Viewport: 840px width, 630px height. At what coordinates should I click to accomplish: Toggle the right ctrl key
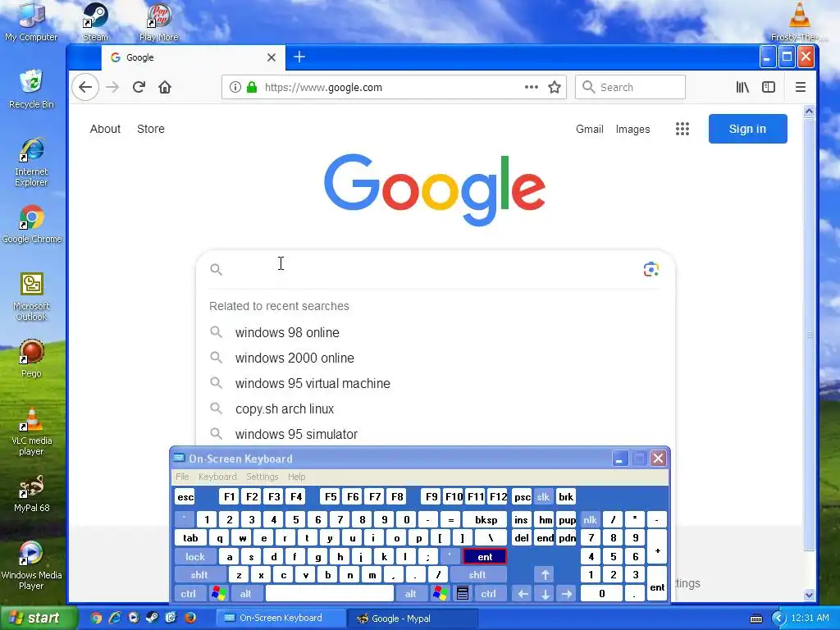pyautogui.click(x=488, y=594)
